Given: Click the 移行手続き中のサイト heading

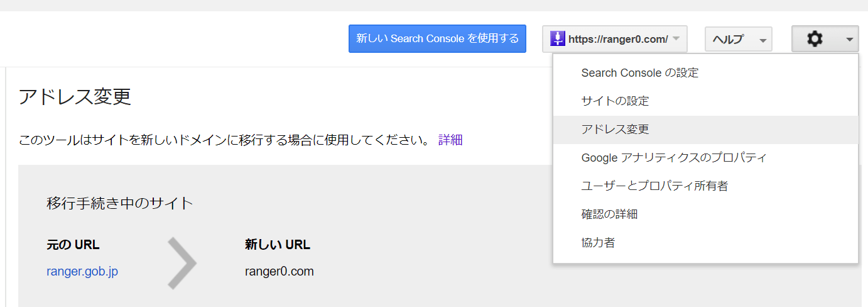Looking at the screenshot, I should pos(120,203).
